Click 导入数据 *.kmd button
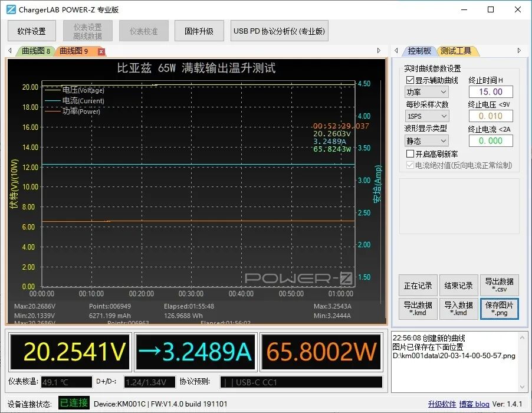This screenshot has width=532, height=413. pos(459,309)
